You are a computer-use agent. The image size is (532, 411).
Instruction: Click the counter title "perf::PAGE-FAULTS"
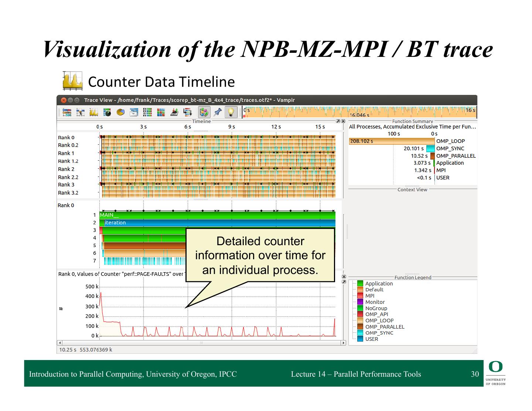[x=147, y=274]
